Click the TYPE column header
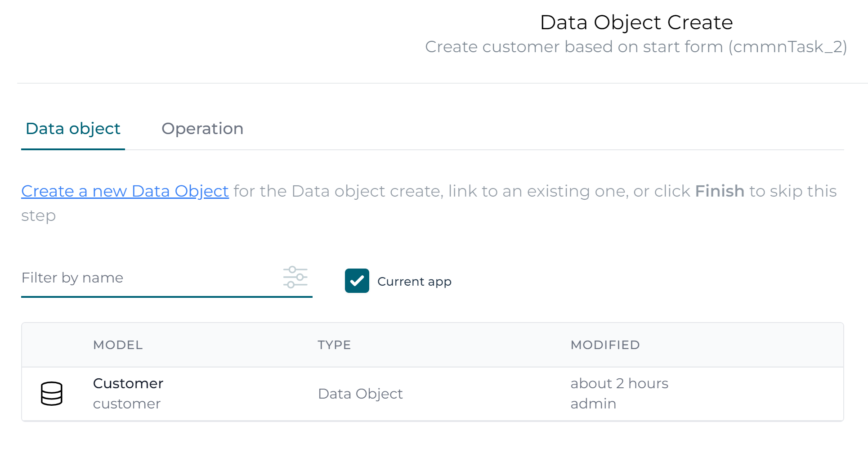This screenshot has height=453, width=868. point(334,345)
